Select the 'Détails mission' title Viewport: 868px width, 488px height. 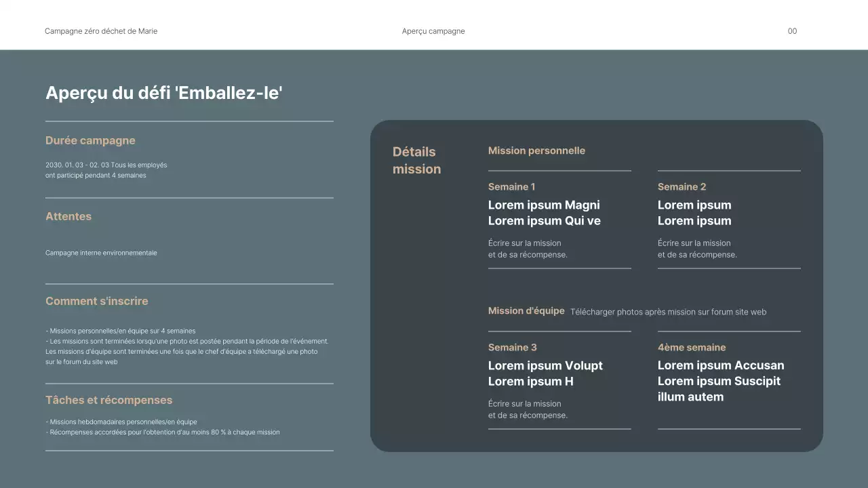pos(416,161)
